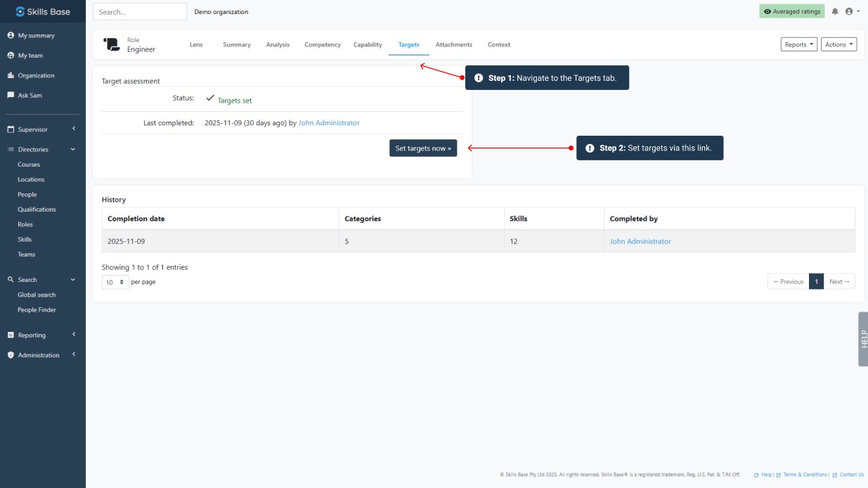Switch to the Competency tab

click(323, 44)
